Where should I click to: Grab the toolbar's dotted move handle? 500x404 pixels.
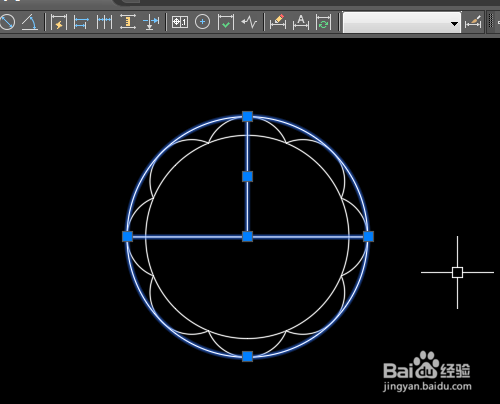(x=491, y=22)
